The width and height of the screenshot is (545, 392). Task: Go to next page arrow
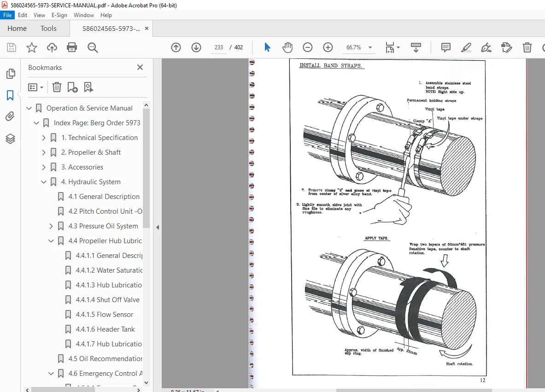coord(196,47)
